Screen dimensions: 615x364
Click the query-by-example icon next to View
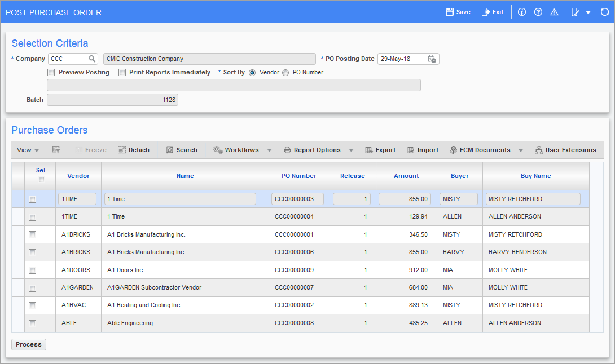coord(56,150)
